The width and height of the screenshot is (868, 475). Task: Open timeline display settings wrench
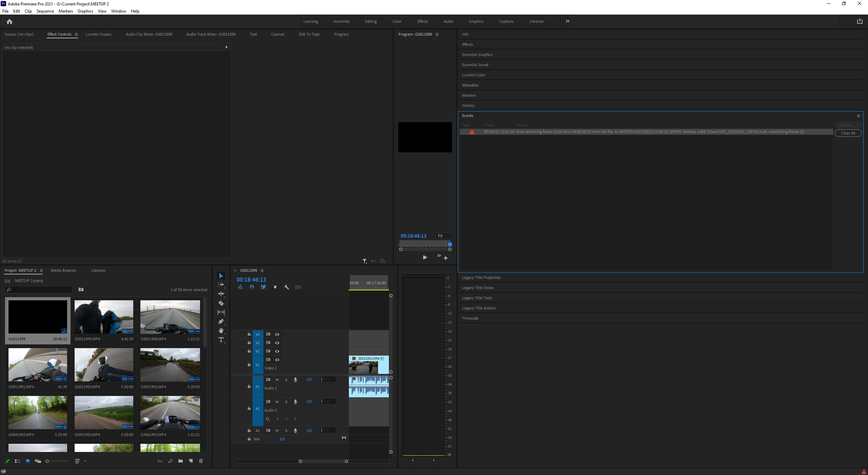tap(286, 287)
